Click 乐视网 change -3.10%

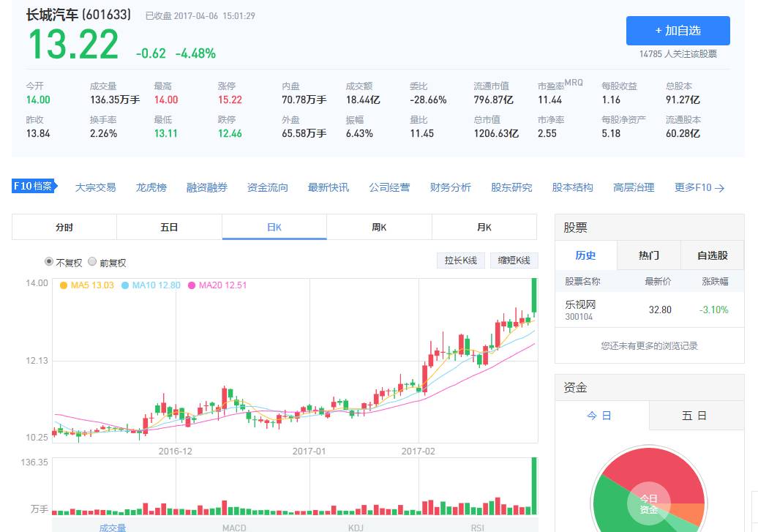tap(713, 310)
